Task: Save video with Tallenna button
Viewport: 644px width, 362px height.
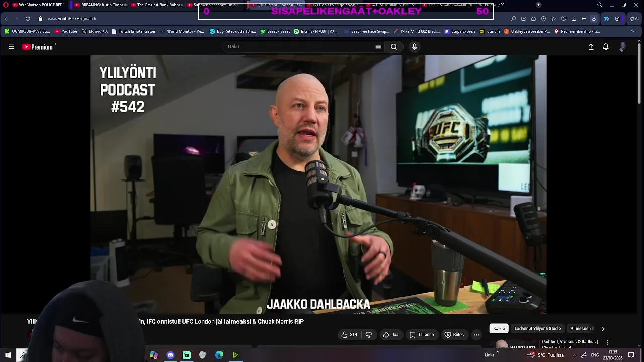Action: pos(422,335)
